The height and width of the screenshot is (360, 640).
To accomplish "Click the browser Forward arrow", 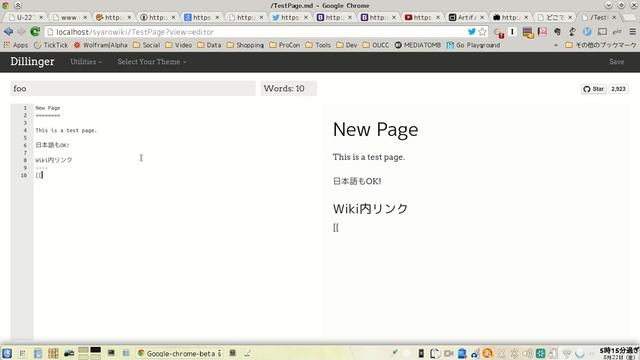I will click(21, 31).
